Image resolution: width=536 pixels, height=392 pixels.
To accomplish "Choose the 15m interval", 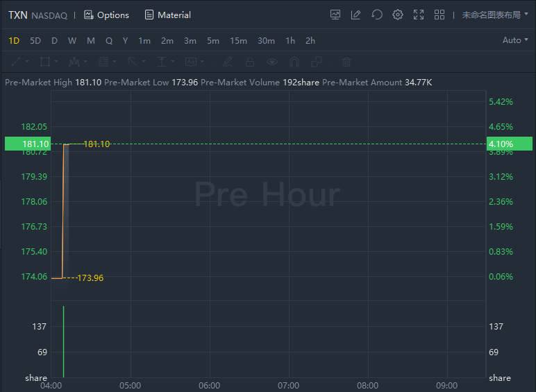I will (238, 41).
